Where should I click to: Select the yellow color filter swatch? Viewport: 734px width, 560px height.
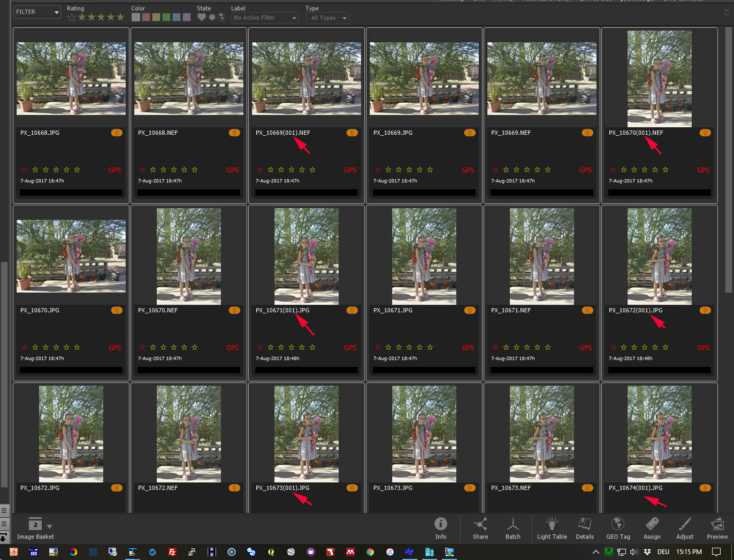point(156,17)
